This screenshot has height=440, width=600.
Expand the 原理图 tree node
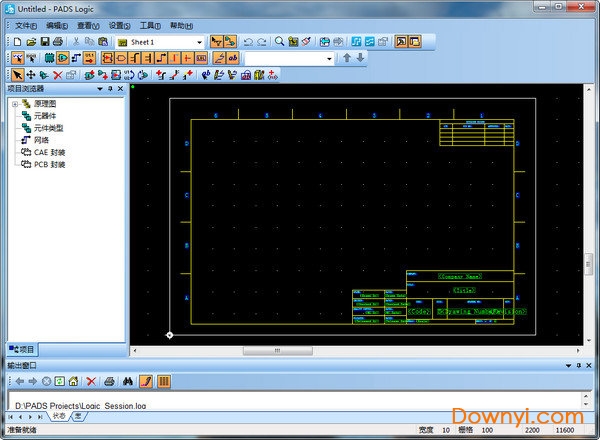point(13,104)
